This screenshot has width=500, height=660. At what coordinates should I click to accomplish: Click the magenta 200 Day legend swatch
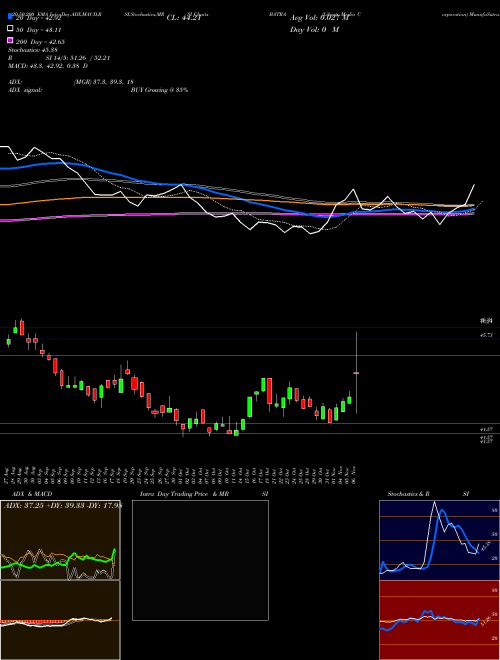tap(11, 40)
